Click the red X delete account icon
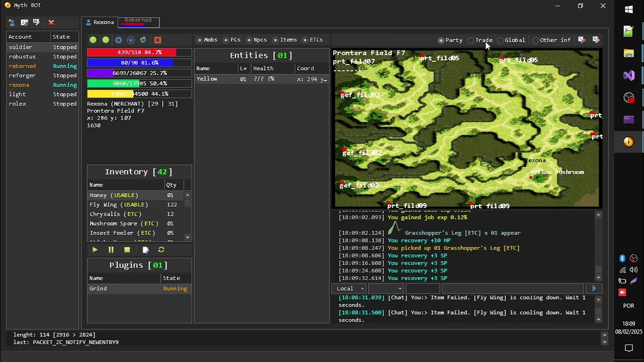This screenshot has height=362, width=644. point(51,22)
